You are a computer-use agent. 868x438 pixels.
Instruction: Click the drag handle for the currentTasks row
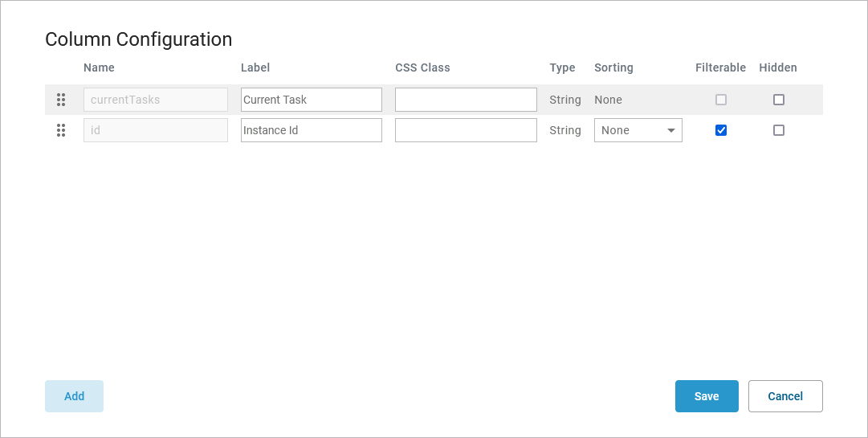(61, 100)
